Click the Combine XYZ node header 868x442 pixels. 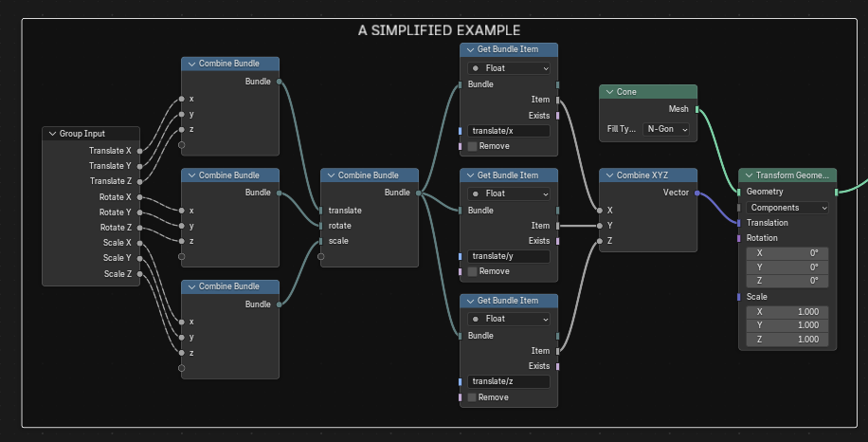[648, 175]
